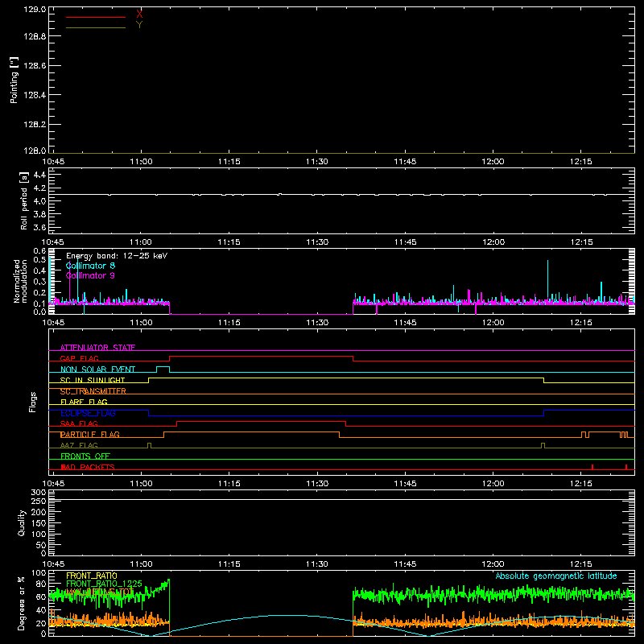
Task: Click 11:15 time label under modulation panel
Action: [x=229, y=323]
